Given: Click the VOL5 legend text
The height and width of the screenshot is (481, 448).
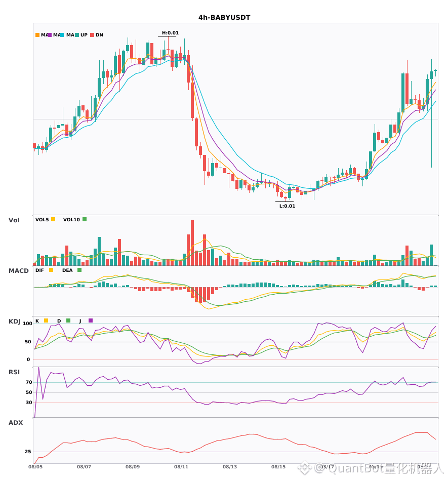Looking at the screenshot, I should point(42,220).
